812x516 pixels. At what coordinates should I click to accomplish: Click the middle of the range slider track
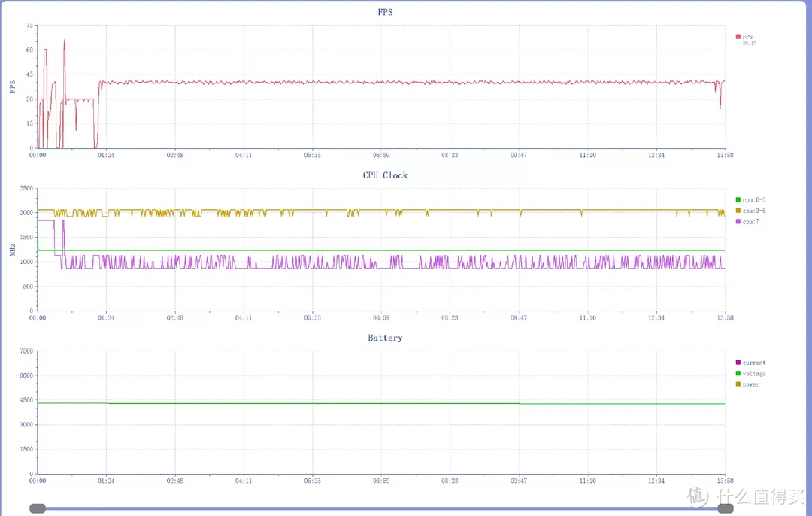point(381,508)
